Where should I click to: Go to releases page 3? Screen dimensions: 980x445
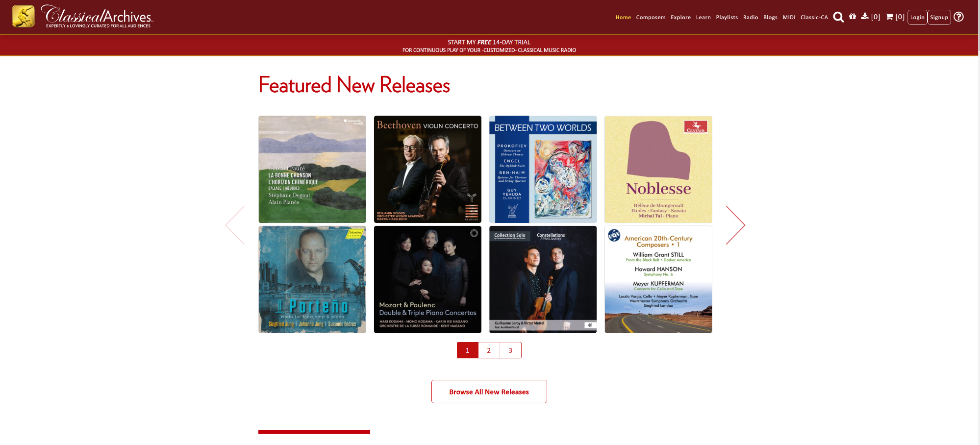[x=510, y=350]
